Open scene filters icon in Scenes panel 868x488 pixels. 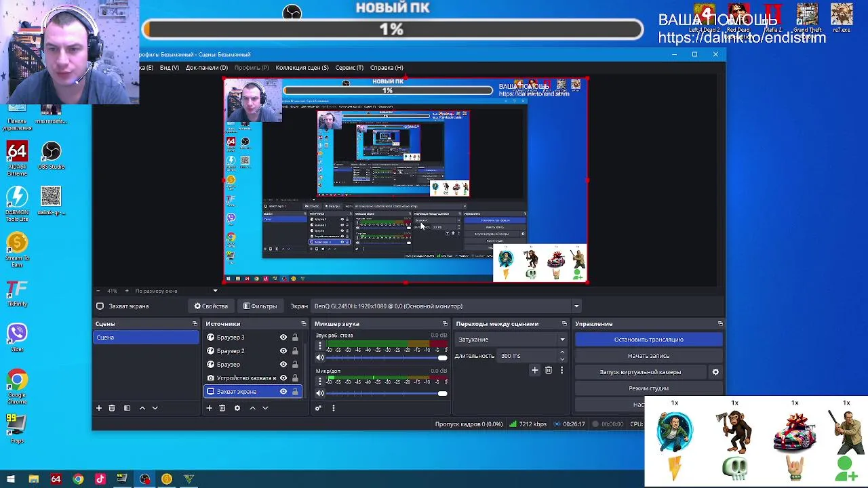[x=127, y=408]
